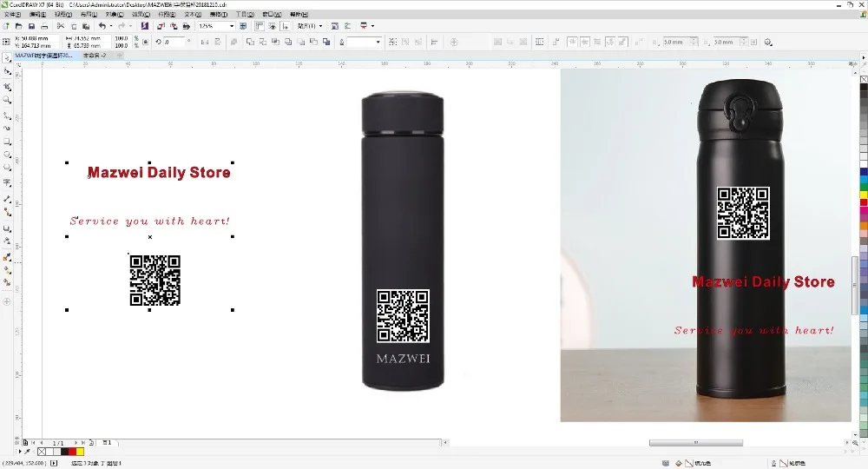Screen dimensions: 868x469
Task: Click the Intersect shapes icon
Action: 276,42
